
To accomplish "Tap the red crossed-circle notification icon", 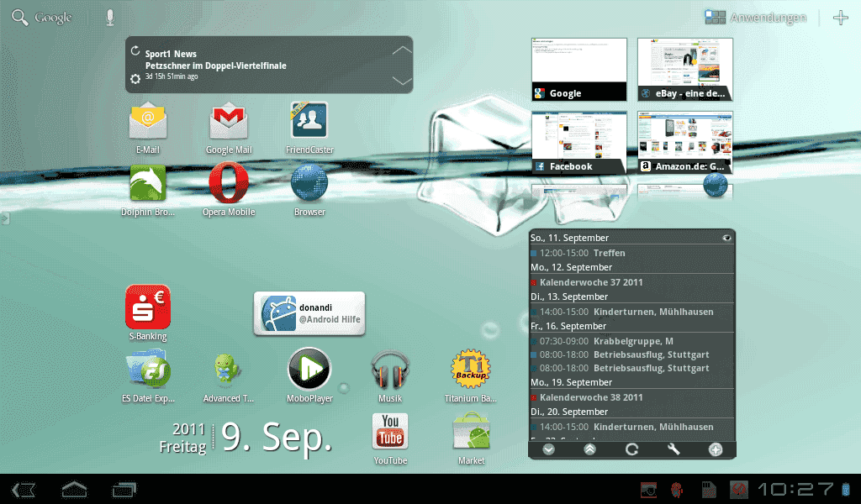I will 738,489.
